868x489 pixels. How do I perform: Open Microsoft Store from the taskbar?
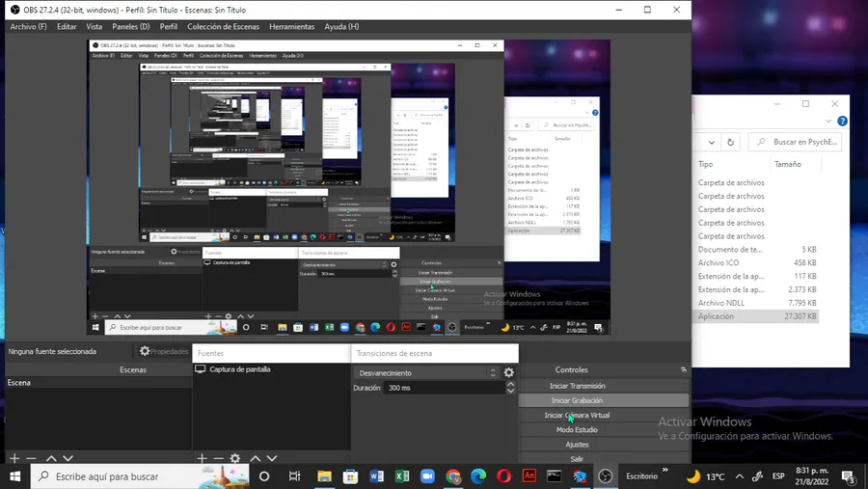click(350, 476)
